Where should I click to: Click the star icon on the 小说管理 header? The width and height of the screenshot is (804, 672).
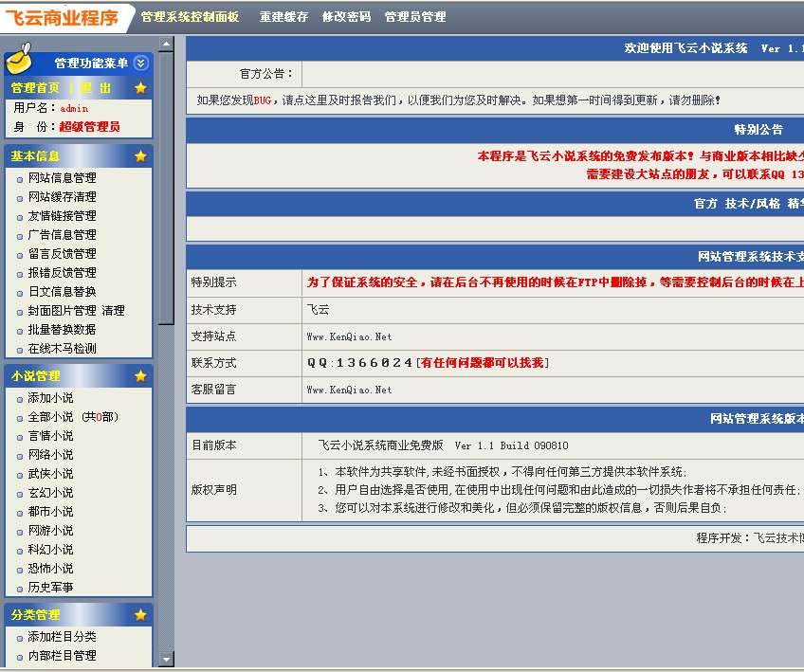(x=140, y=374)
